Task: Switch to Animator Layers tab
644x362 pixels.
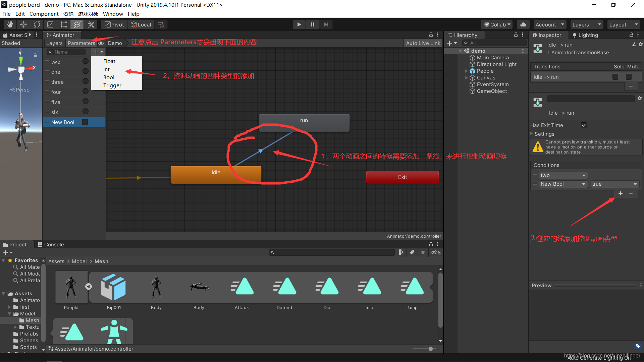Action: (x=54, y=43)
